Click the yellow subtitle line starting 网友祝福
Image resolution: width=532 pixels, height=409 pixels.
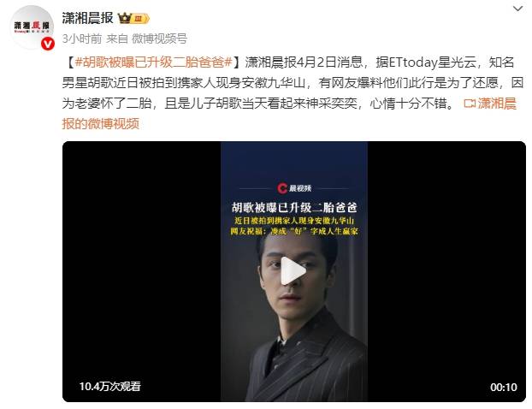click(x=294, y=232)
